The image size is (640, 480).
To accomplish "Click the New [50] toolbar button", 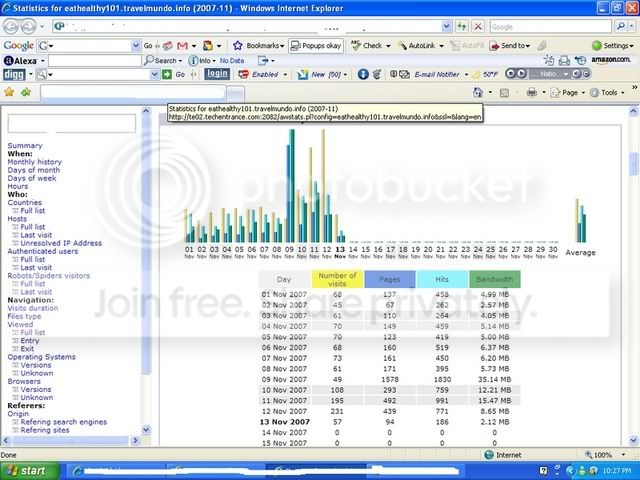I will click(320, 74).
